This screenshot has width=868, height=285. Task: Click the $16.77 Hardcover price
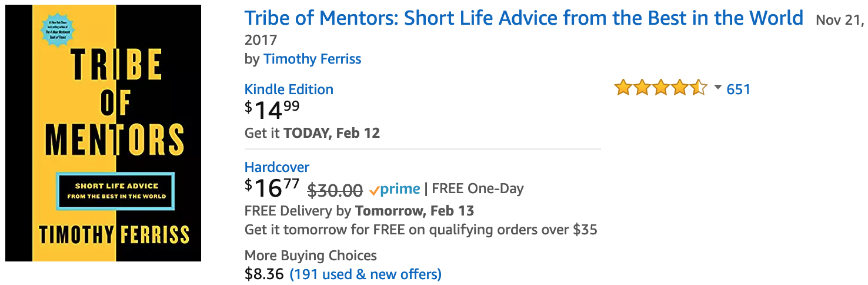272,188
